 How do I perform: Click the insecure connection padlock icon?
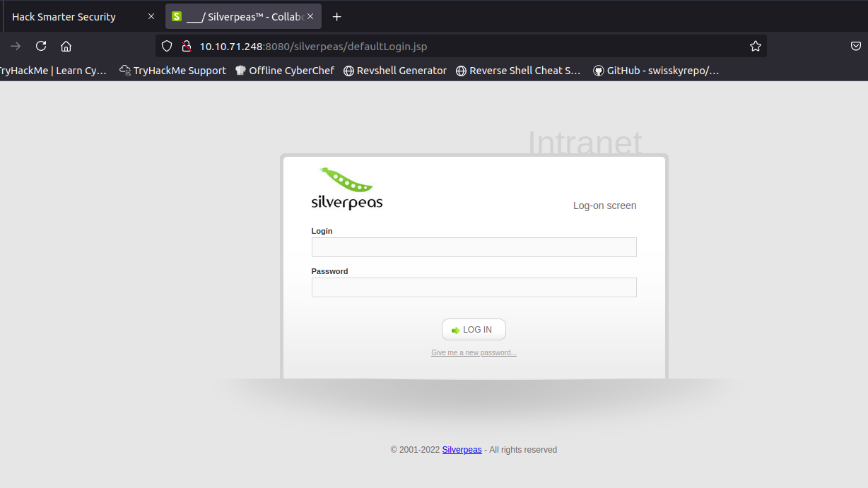187,46
